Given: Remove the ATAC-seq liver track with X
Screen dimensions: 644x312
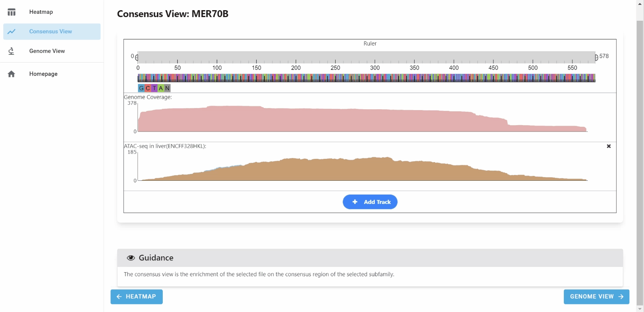Looking at the screenshot, I should pyautogui.click(x=609, y=146).
